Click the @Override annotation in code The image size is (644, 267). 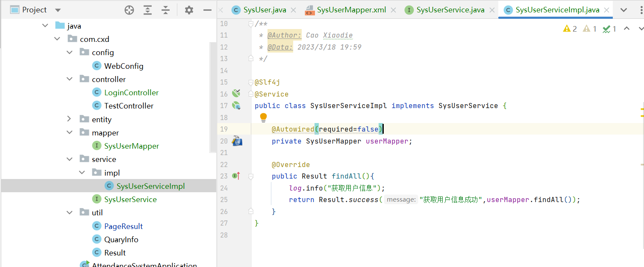[291, 164]
